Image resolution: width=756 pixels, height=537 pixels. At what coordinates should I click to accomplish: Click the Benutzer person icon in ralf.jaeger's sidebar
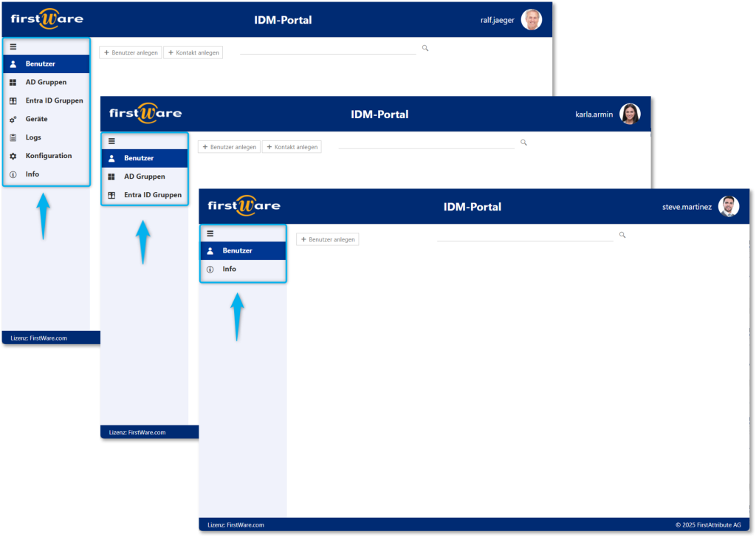13,64
